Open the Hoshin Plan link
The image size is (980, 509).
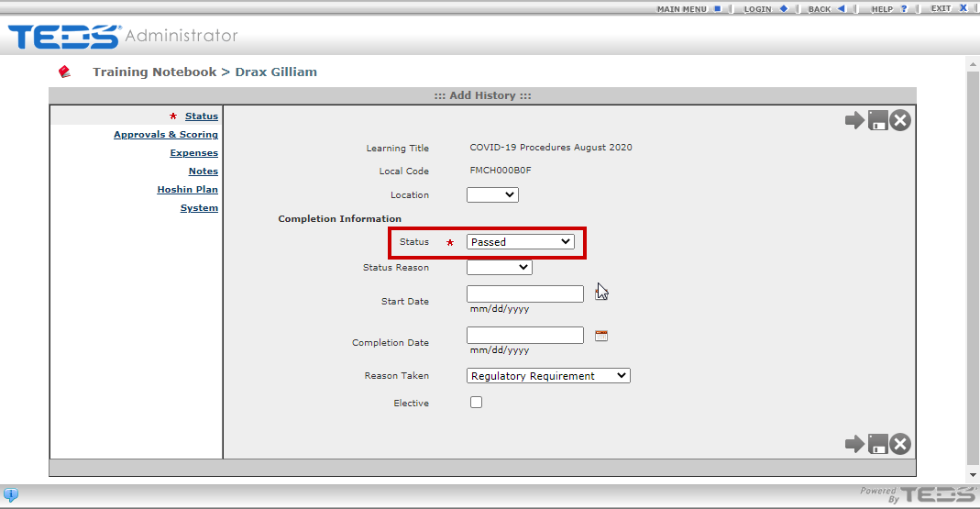pos(188,190)
